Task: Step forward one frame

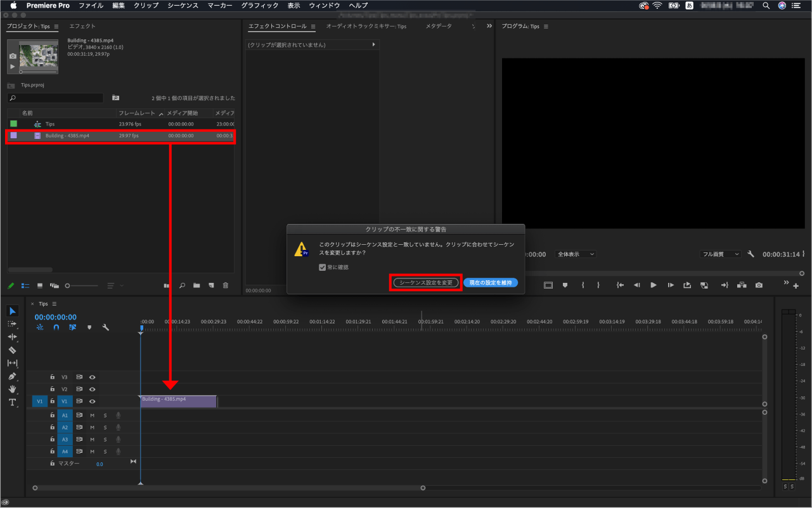Action: coord(670,285)
